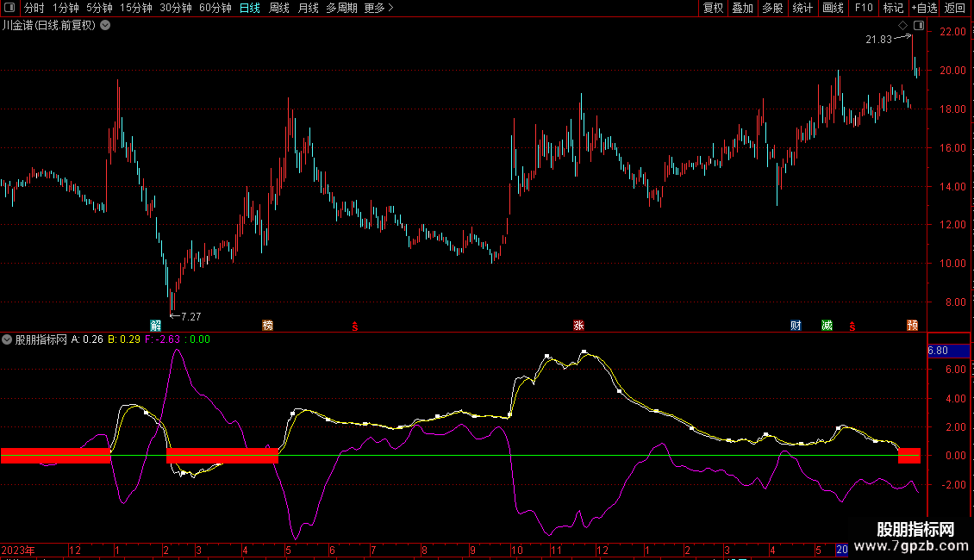This screenshot has height=560, width=974.
Task: Open the 更多 periods dropdown
Action: coord(378,8)
